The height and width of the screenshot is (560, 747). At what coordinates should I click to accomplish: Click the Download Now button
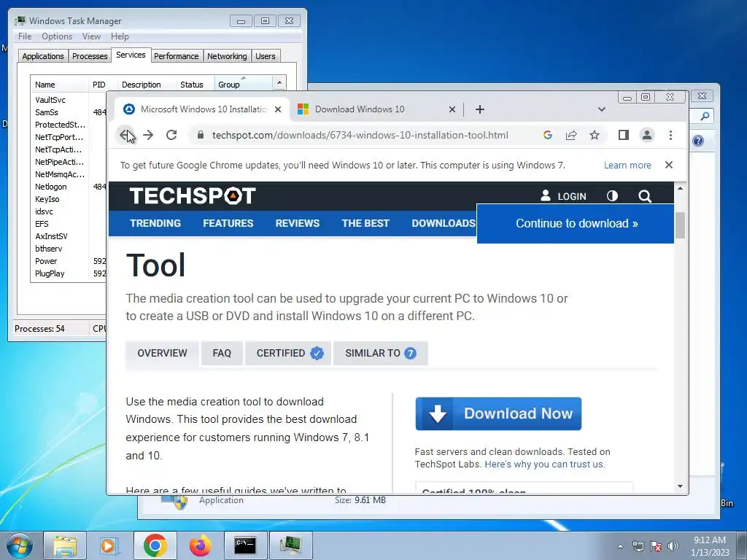pos(498,414)
